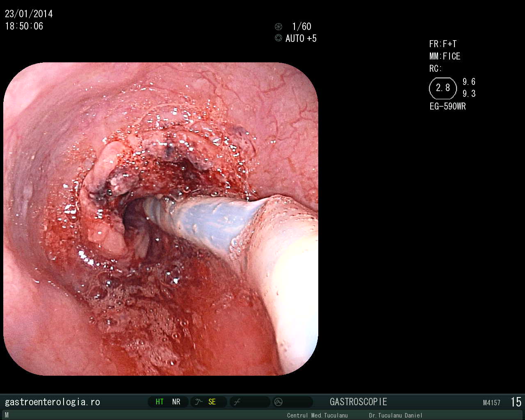The image size is (525, 420).
Task: Click the EG-590WR scope model text
Action: point(448,106)
